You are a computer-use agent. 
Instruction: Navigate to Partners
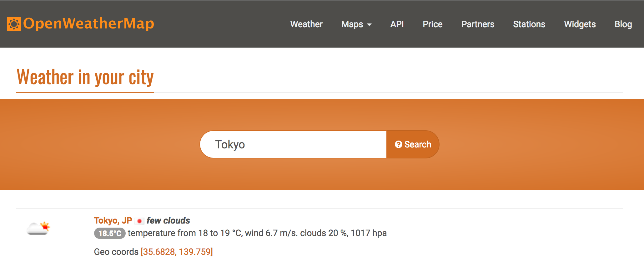click(478, 24)
